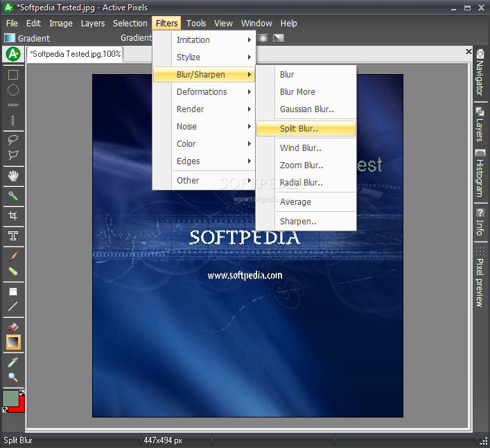The width and height of the screenshot is (490, 448).
Task: Open the Zoom Blur dialog
Action: pos(306,165)
